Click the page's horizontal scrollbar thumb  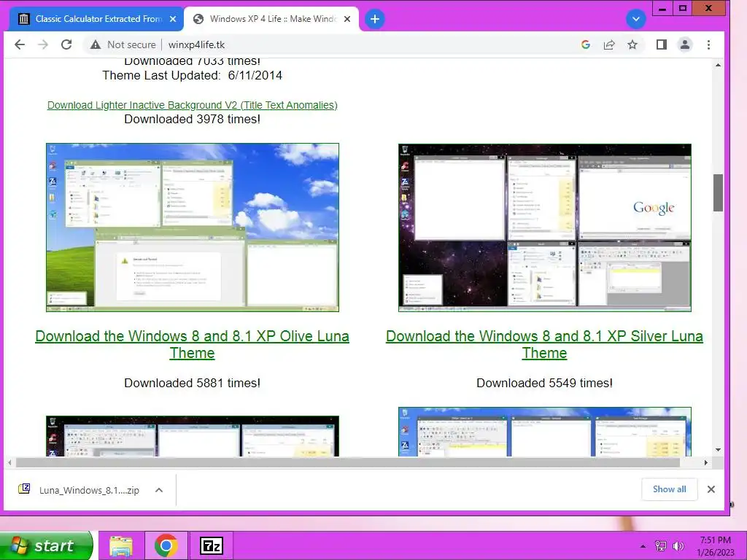point(348,462)
